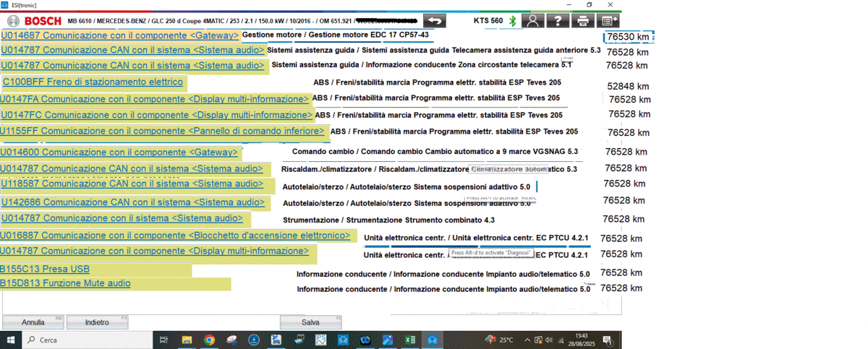Open fault B15D813 Funzione Mute audio

point(65,283)
